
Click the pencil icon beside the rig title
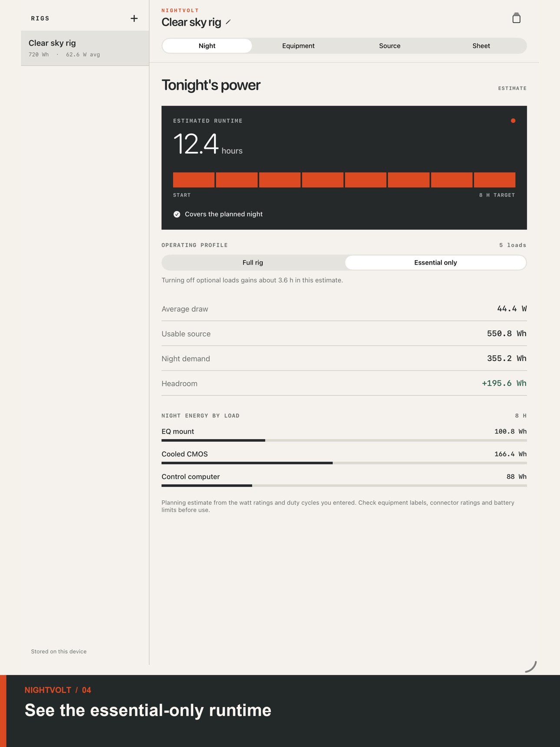click(228, 22)
